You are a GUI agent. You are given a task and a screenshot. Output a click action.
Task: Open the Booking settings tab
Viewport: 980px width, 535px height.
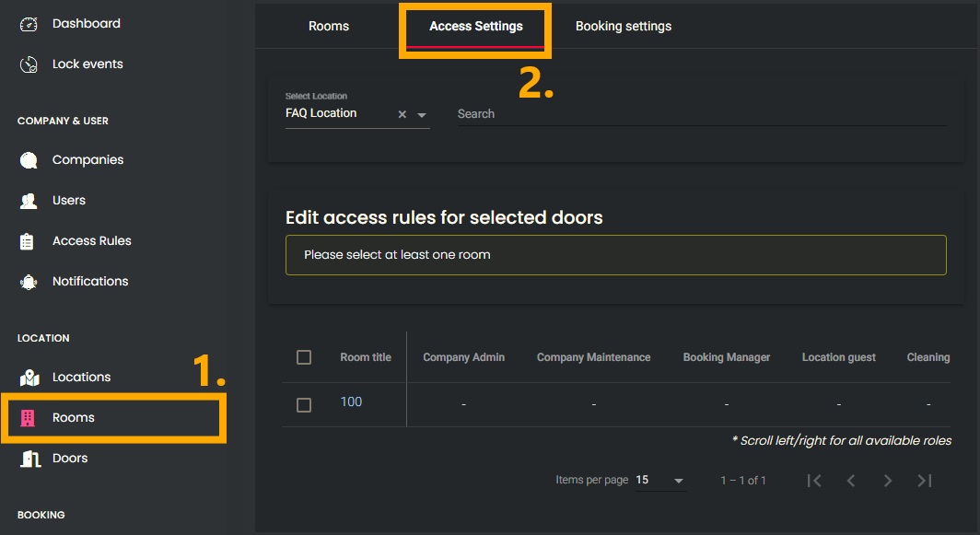pos(624,26)
